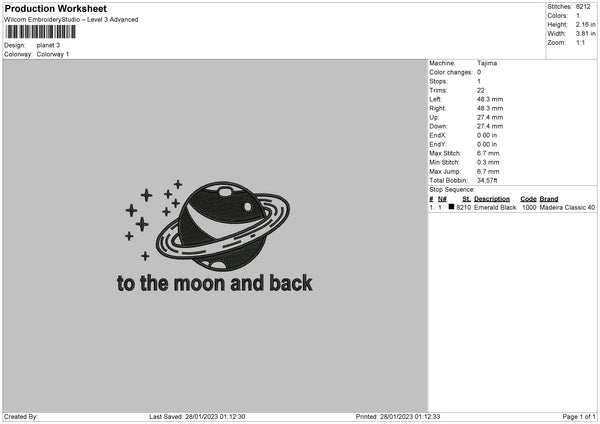Click the Color changes value 0
This screenshot has width=600, height=424.
479,72
